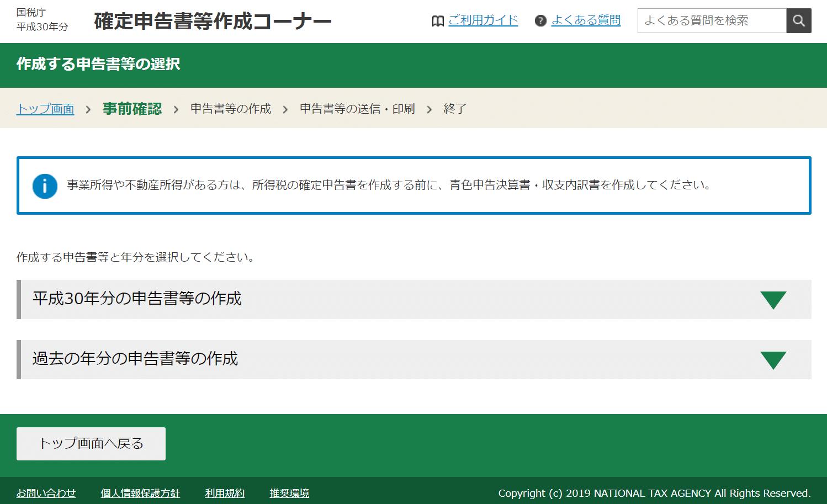This screenshot has width=827, height=504.
Task: Click notice text about 青色申告決算書・収支内訳書
Action: click(x=389, y=185)
